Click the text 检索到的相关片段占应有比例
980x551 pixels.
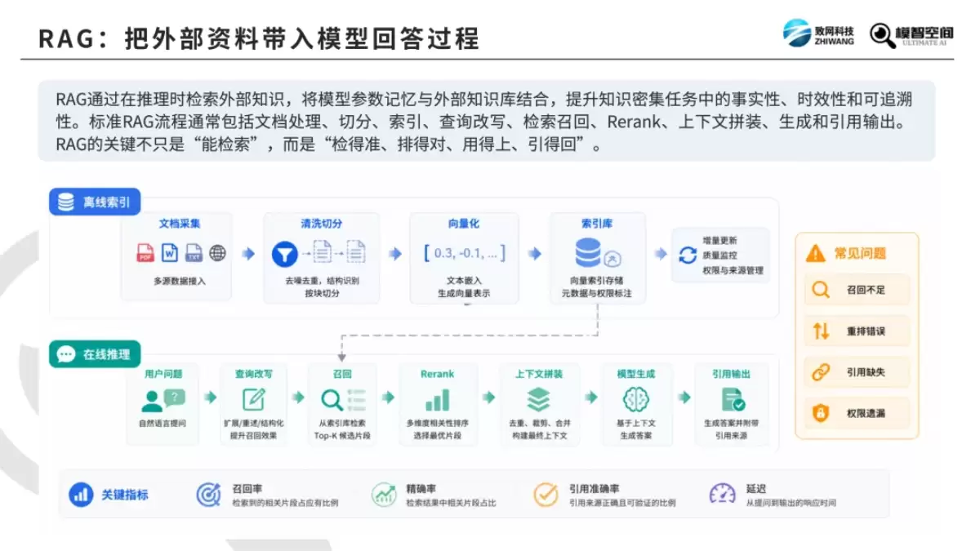click(284, 503)
